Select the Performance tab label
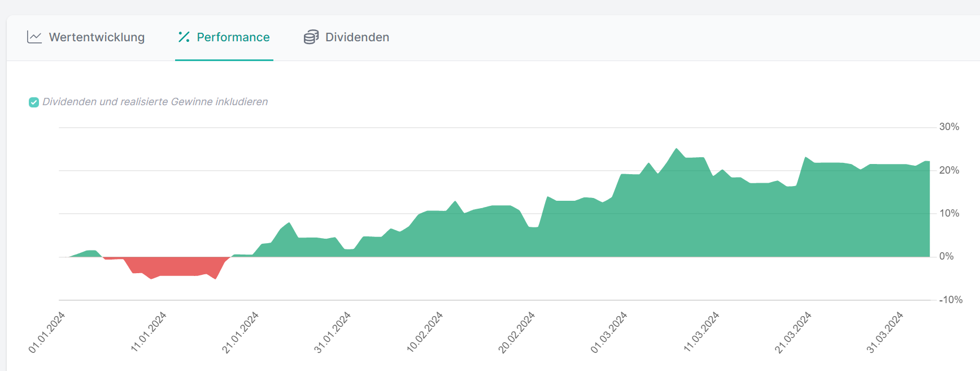The image size is (980, 371). 233,37
